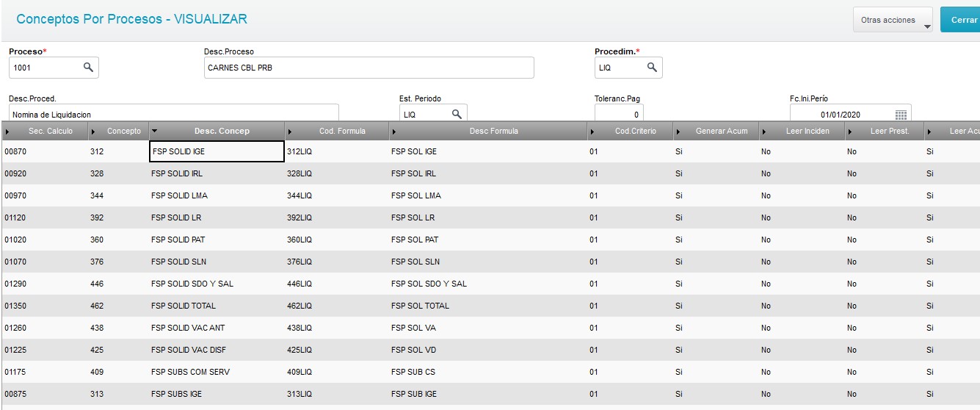This screenshot has width=980, height=410.
Task: Click concept number 376
Action: pos(97,262)
